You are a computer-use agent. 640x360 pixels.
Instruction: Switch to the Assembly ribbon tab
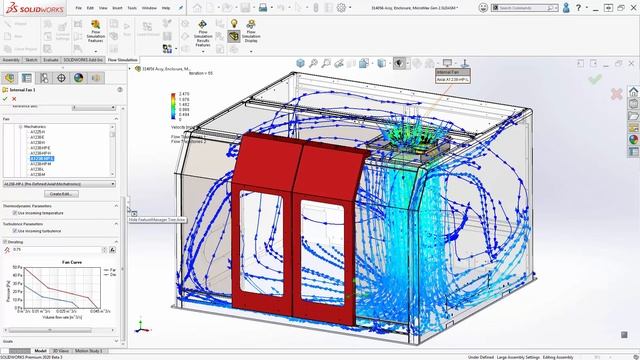[x=11, y=60]
